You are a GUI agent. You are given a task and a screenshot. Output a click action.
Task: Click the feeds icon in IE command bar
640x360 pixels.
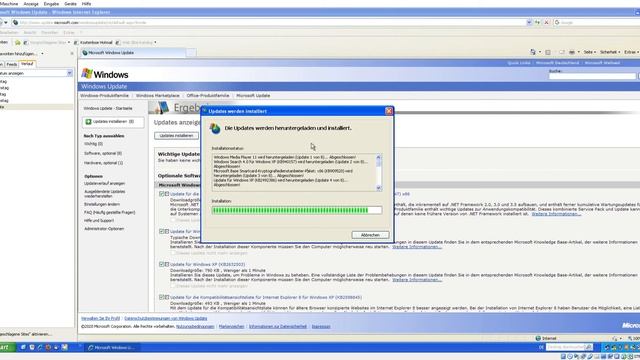point(548,52)
